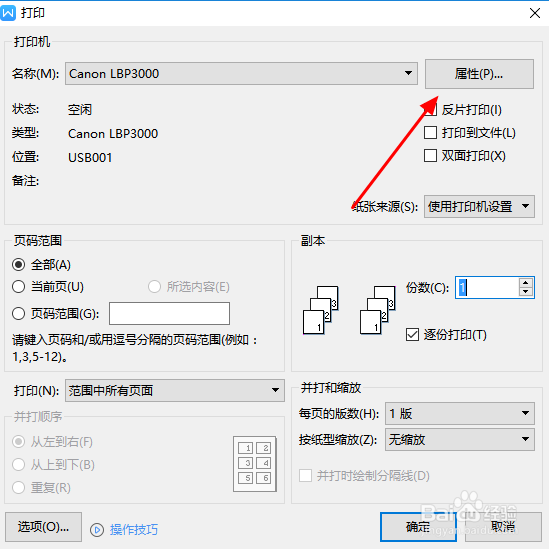
Task: Expand the 每页的版数 1 版 dropdown
Action: click(x=460, y=414)
